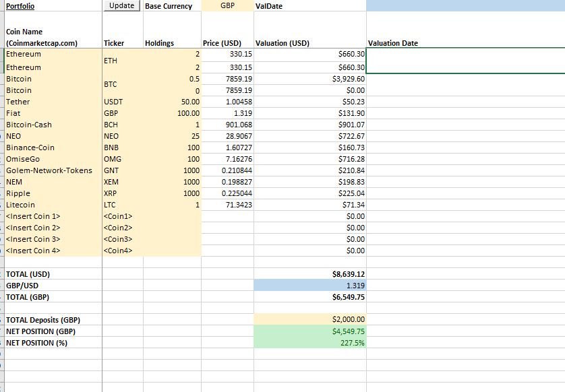This screenshot has width=565, height=392.
Task: Click the NEO ticker cell
Action: (x=123, y=137)
